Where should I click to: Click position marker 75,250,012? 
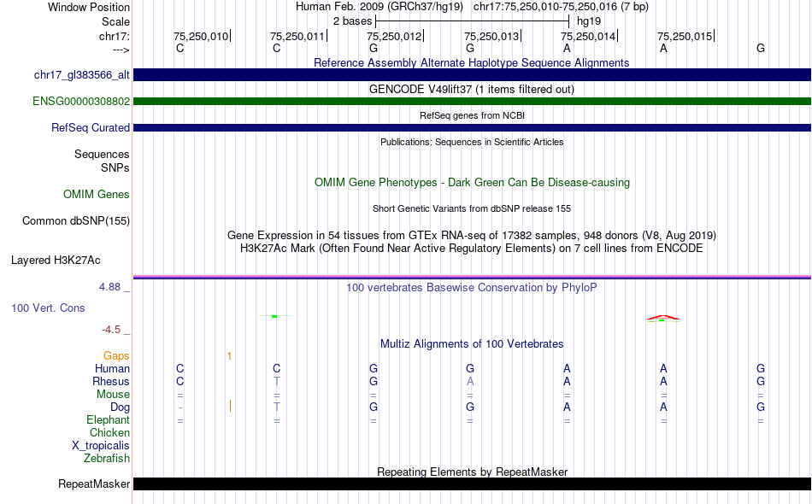(395, 36)
